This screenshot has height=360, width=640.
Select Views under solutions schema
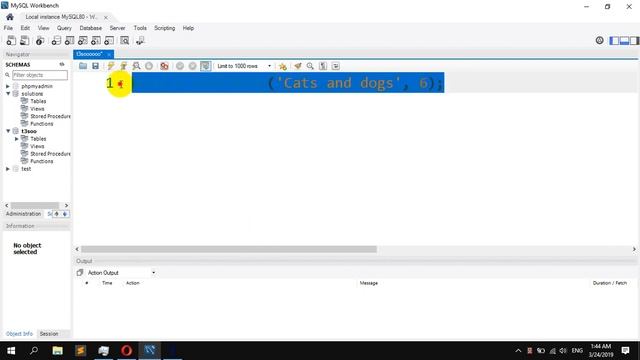click(37, 109)
